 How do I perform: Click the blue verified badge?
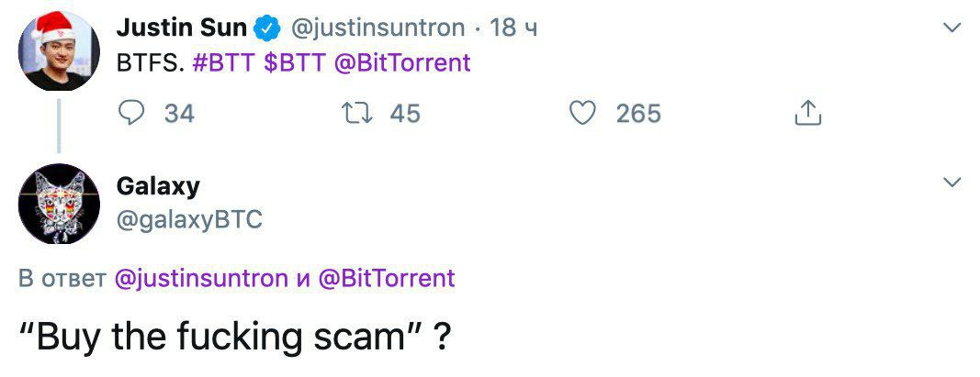pyautogui.click(x=266, y=28)
